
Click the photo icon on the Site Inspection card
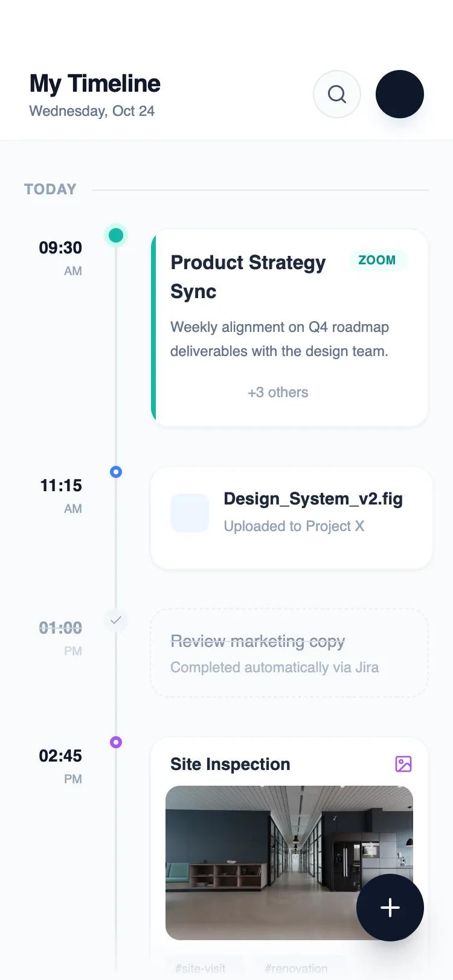tap(403, 764)
